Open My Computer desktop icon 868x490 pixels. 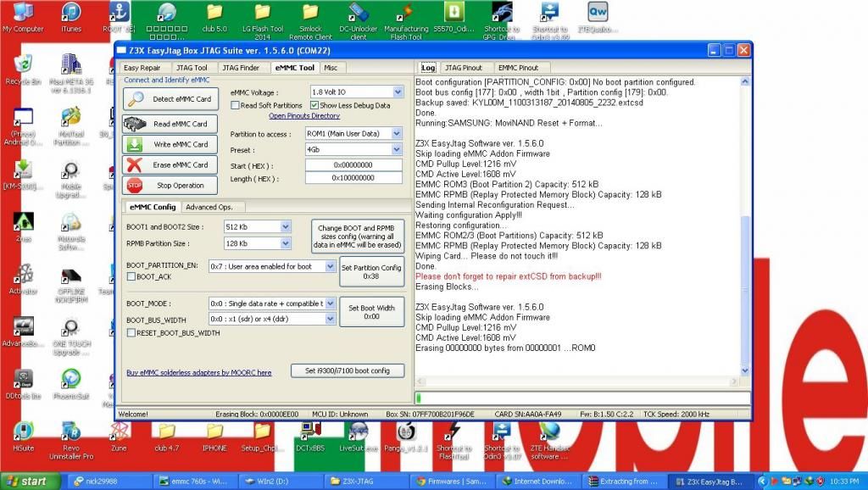[x=23, y=19]
